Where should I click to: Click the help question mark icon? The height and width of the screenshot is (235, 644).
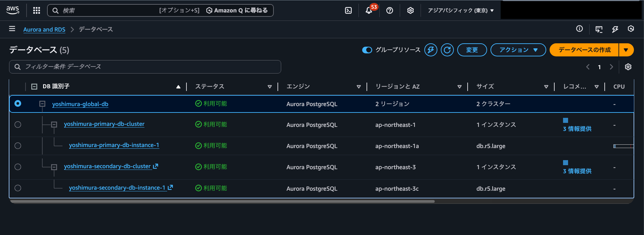[x=390, y=10]
